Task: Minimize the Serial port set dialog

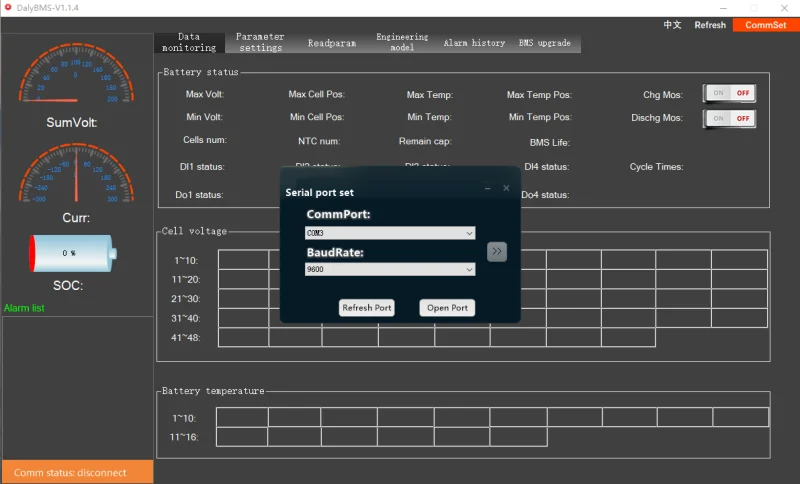Action: point(487,188)
